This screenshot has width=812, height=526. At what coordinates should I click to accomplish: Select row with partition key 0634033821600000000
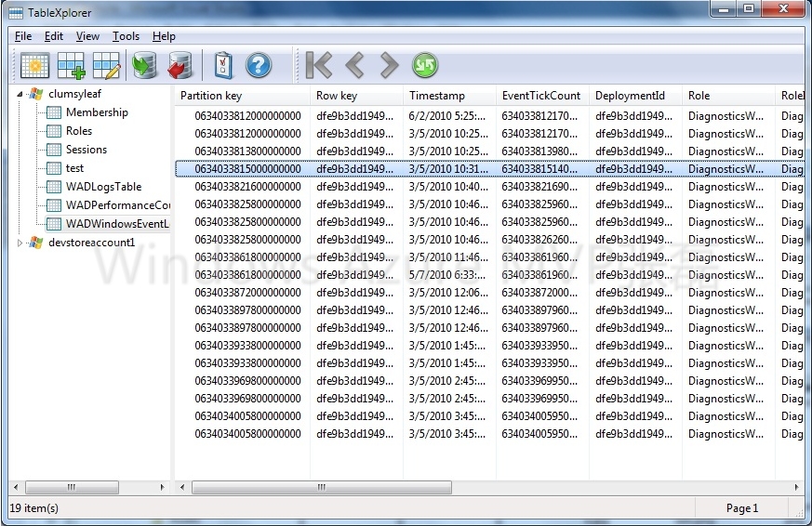point(489,187)
